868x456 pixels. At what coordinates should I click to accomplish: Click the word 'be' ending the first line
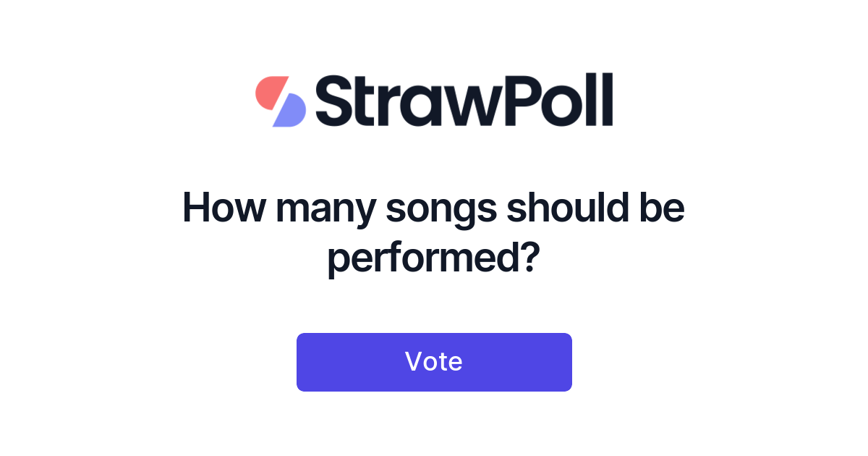pyautogui.click(x=661, y=208)
